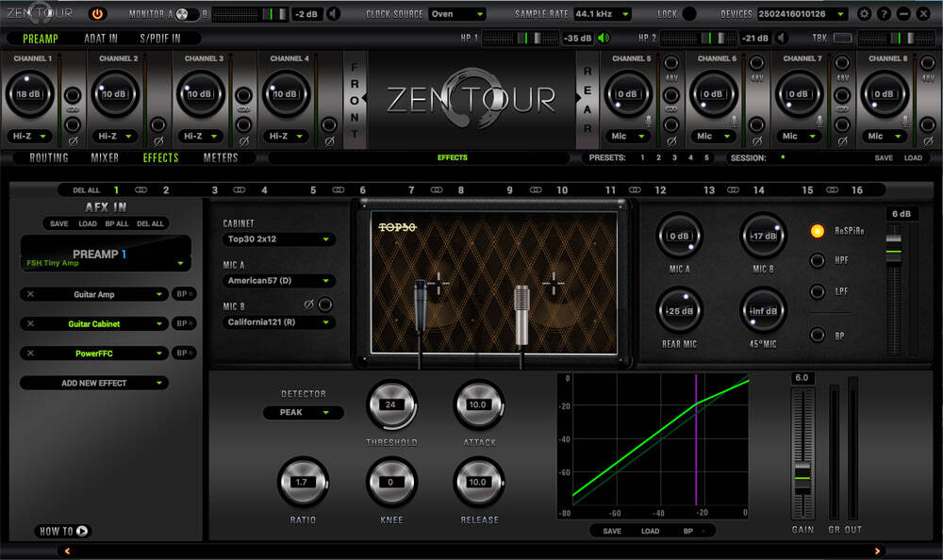Switch to ADAT IN tab

pos(101,39)
